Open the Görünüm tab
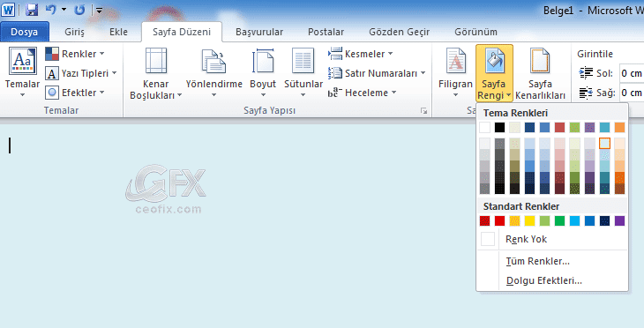 (476, 32)
